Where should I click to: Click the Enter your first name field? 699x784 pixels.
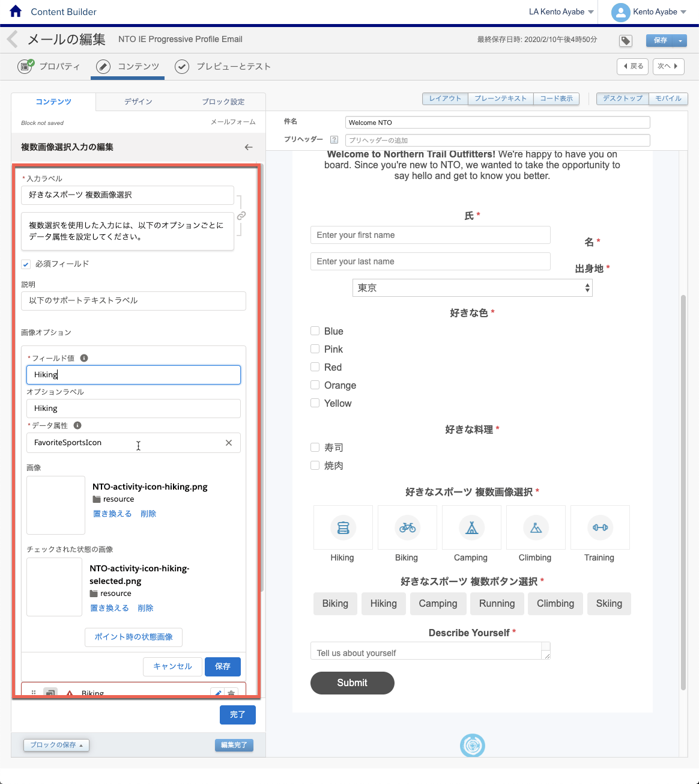click(431, 235)
